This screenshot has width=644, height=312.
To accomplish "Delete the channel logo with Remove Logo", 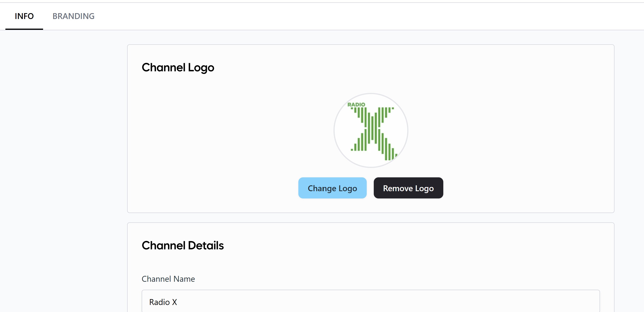I will point(408,188).
